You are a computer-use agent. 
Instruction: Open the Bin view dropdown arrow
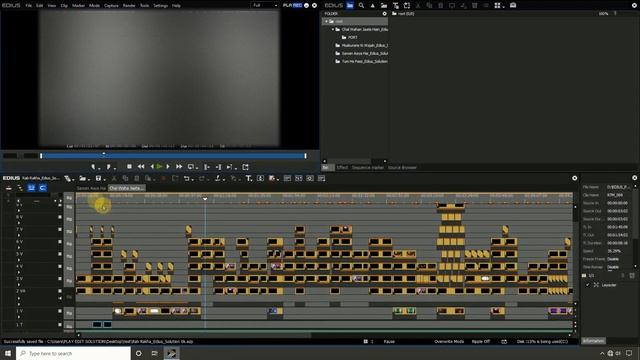[x=503, y=6]
